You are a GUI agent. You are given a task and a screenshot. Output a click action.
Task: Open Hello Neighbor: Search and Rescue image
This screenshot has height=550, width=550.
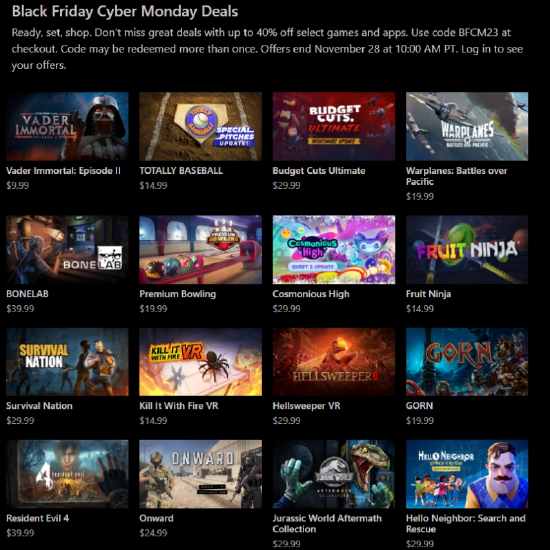pyautogui.click(x=467, y=474)
